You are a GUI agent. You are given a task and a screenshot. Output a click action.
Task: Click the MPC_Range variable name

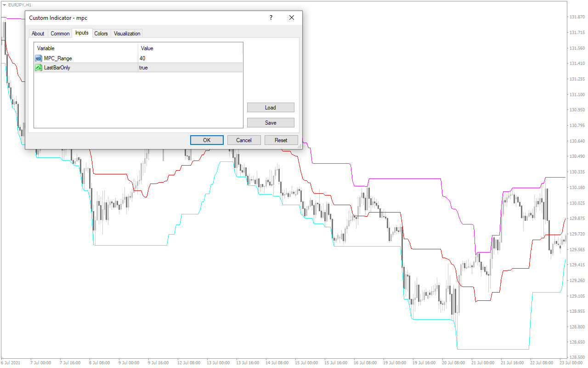pyautogui.click(x=58, y=58)
